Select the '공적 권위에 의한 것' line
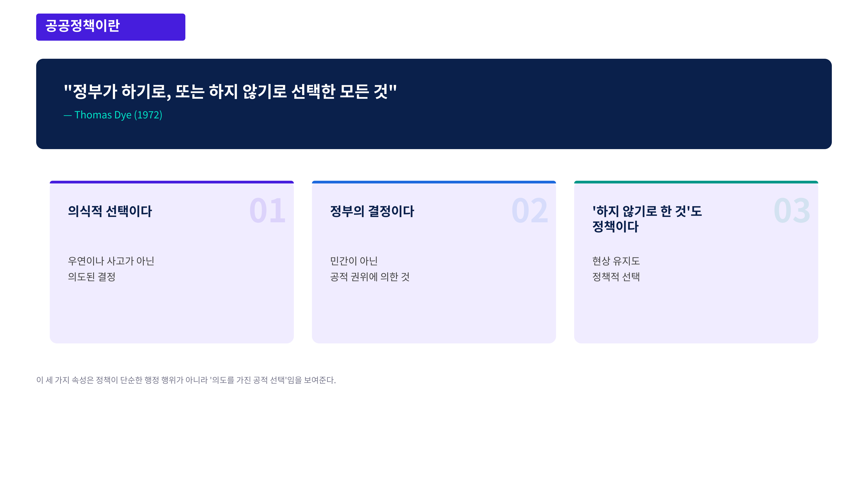Viewport: 868px width, 488px height. 370,277
